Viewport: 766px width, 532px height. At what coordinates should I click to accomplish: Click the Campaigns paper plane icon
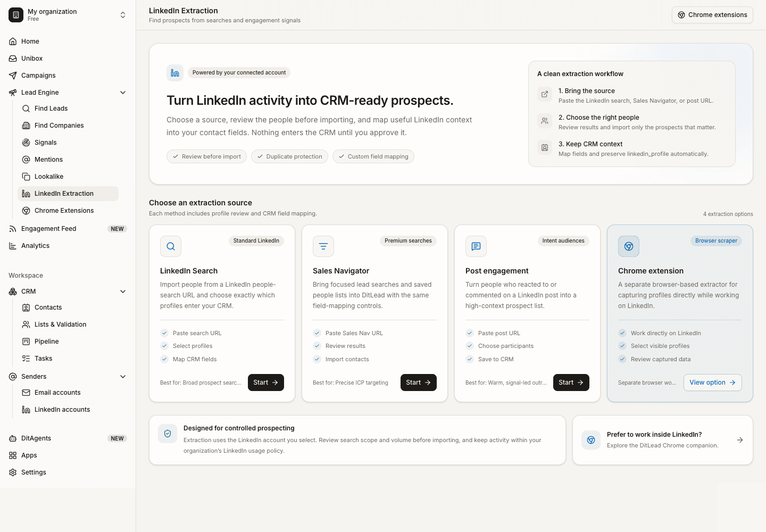pos(13,76)
